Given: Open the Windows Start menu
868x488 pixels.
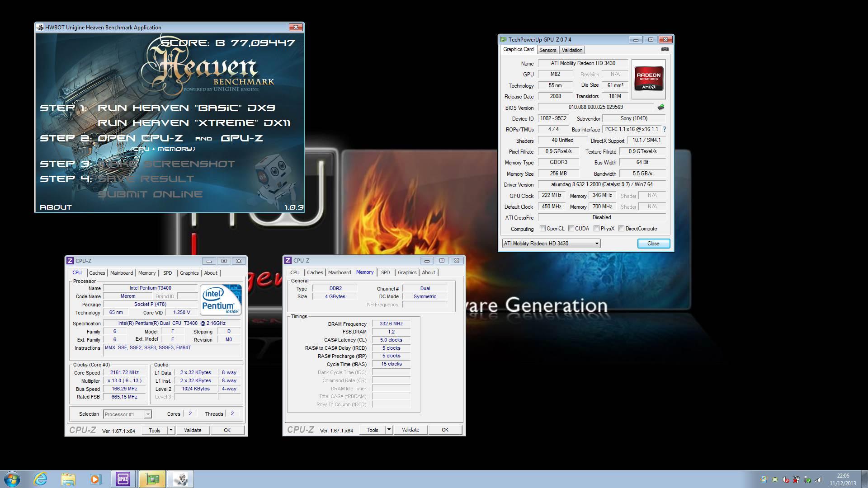Looking at the screenshot, I should [12, 479].
